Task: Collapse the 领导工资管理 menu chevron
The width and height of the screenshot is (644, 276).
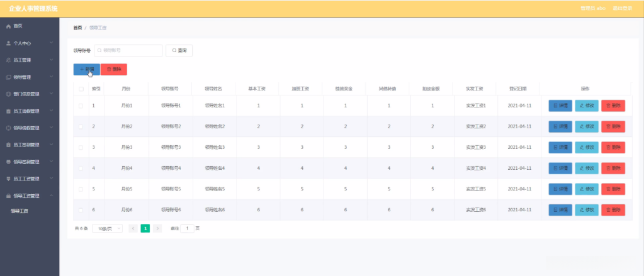Action: pyautogui.click(x=52, y=196)
